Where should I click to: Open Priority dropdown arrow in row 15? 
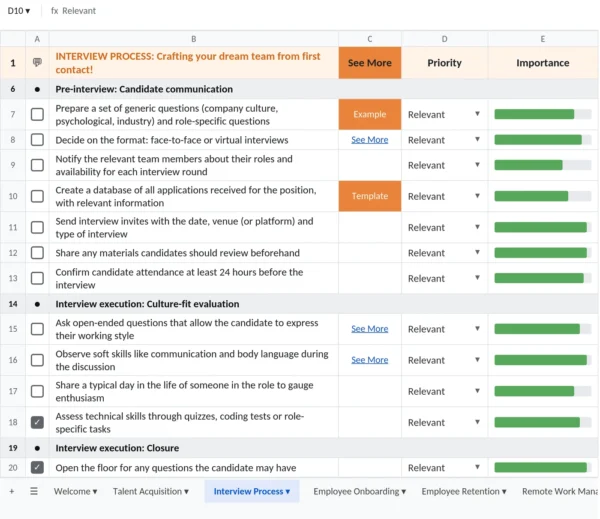tap(477, 328)
